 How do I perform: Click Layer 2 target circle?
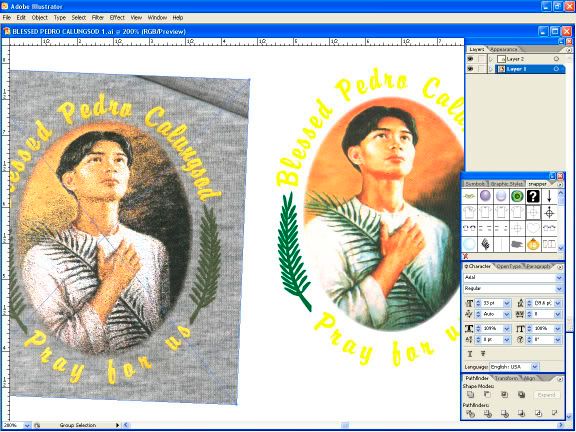[556, 59]
